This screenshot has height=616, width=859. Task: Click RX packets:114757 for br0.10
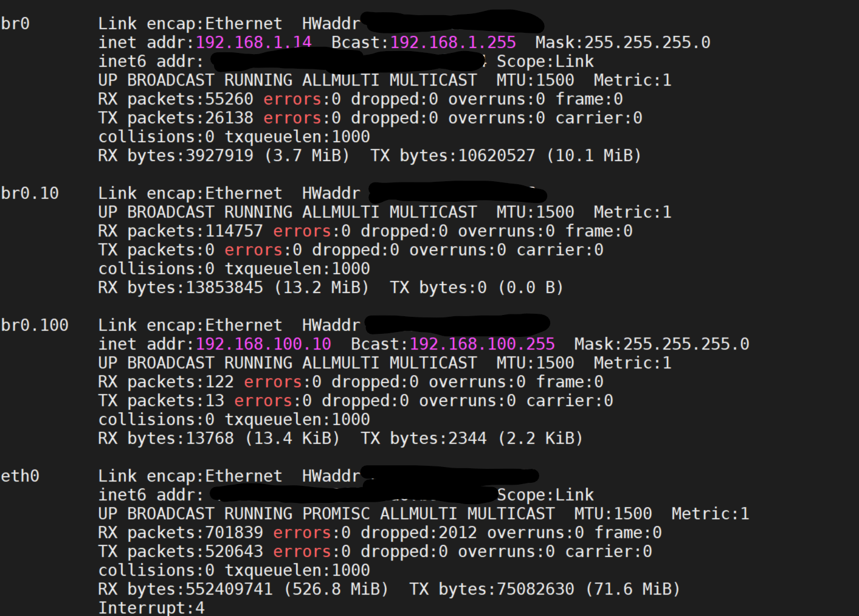(x=181, y=231)
